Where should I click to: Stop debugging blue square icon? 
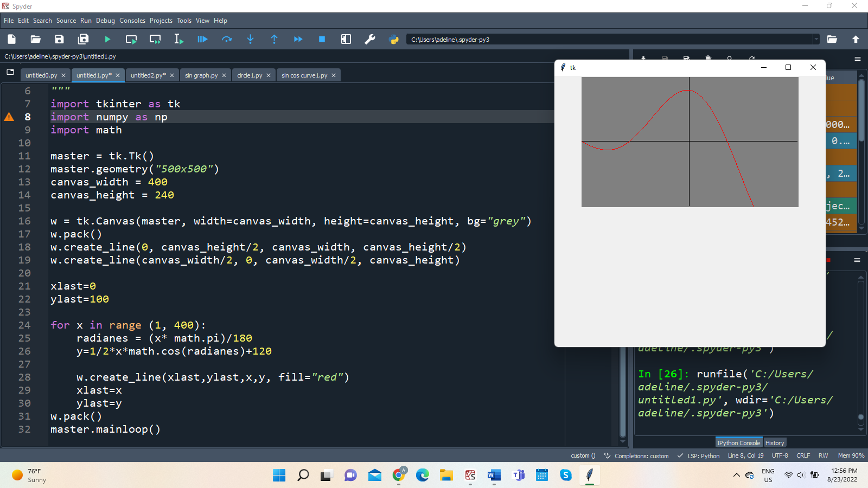pyautogui.click(x=322, y=39)
